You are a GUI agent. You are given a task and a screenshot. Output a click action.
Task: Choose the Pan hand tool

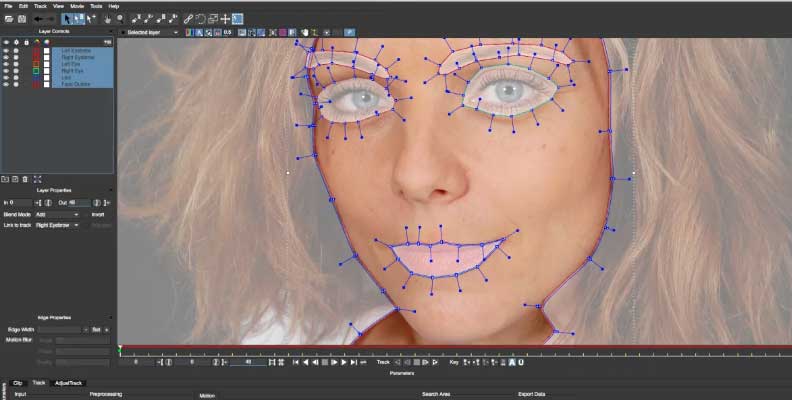[x=107, y=18]
